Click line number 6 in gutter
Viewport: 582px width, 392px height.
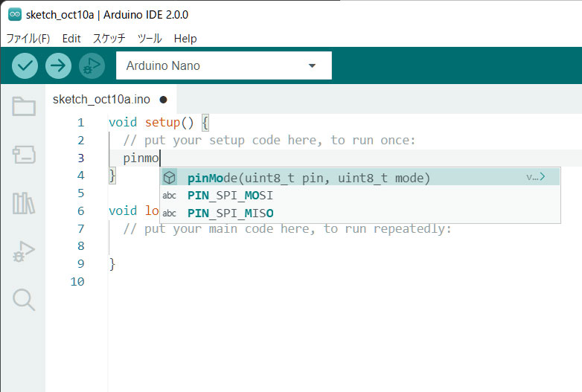tap(81, 211)
